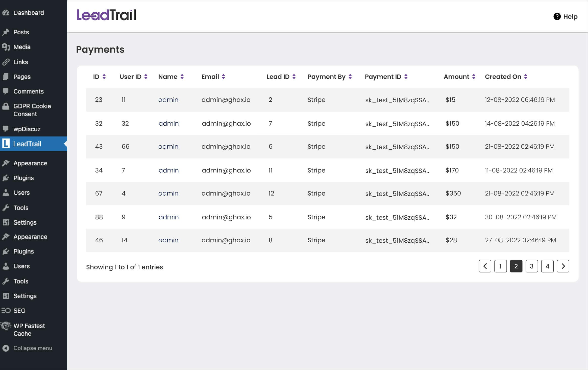
Task: Click the Dashboard gauge icon in the sidebar
Action: tap(6, 13)
